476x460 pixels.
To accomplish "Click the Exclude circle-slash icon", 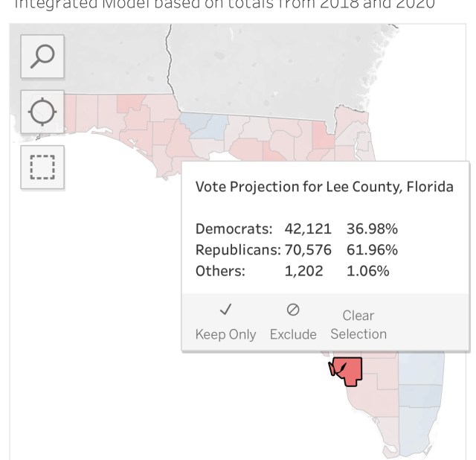I will point(292,310).
